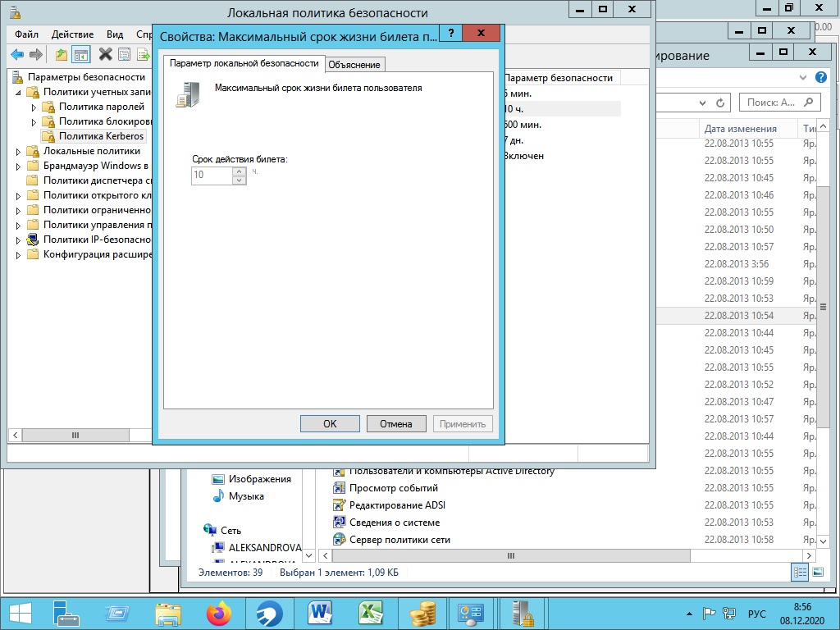Open the Файл menu
Screen dimensions: 840x630
26,34
